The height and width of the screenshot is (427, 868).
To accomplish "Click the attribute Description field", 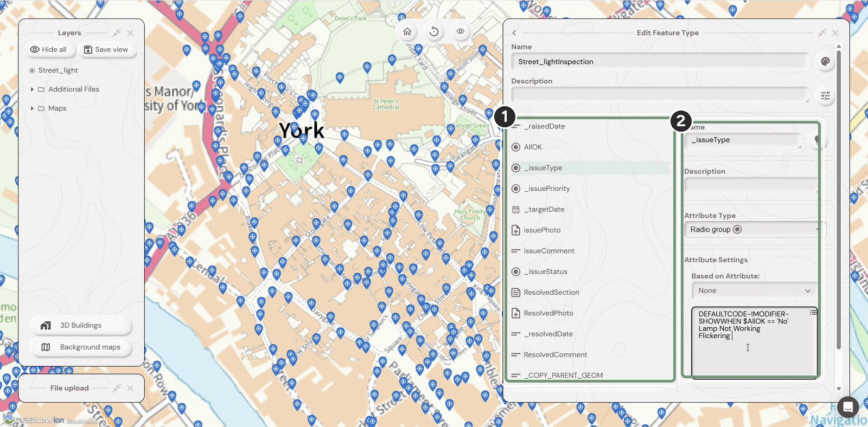I will (751, 185).
